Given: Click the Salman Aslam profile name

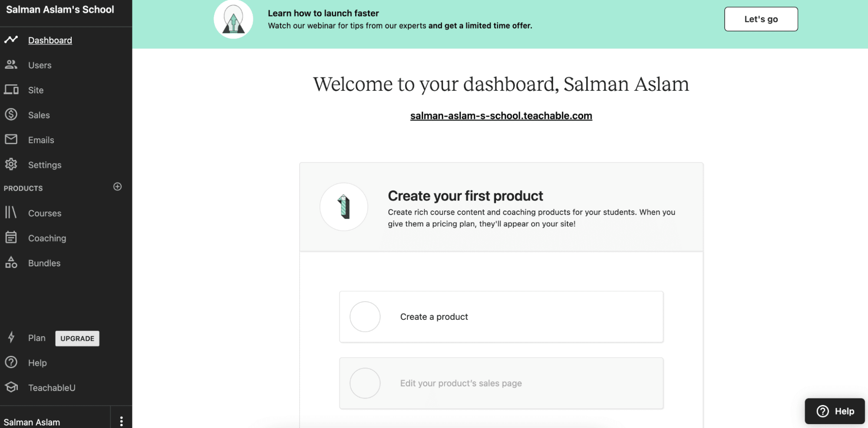Looking at the screenshot, I should 32,422.
